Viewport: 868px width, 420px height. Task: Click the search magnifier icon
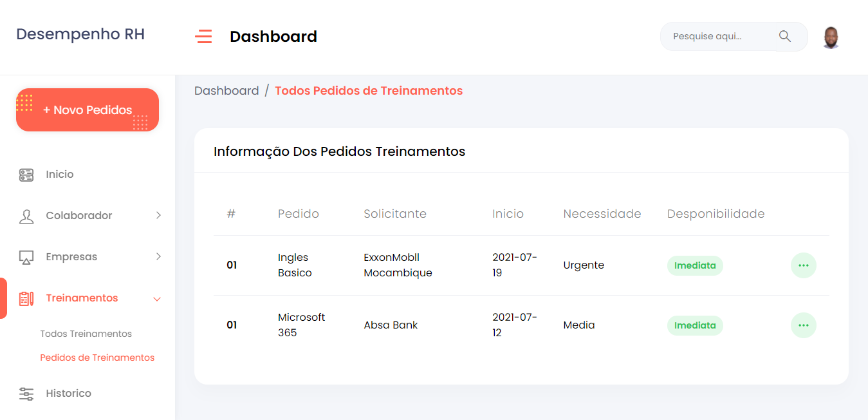784,37
